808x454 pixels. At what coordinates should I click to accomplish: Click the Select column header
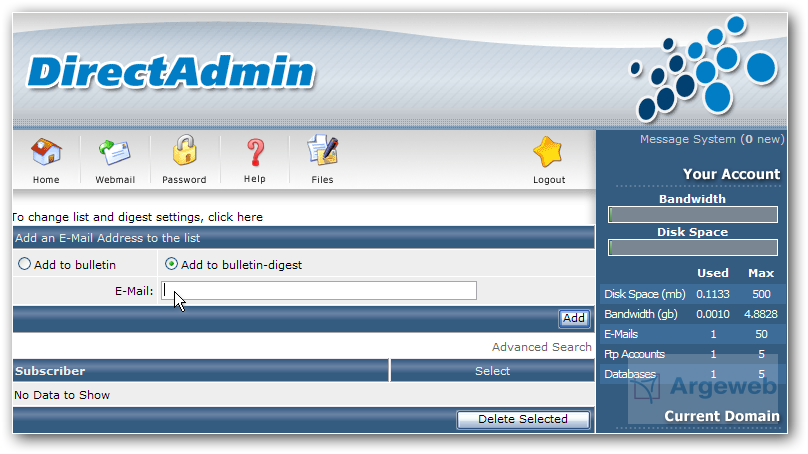click(492, 371)
